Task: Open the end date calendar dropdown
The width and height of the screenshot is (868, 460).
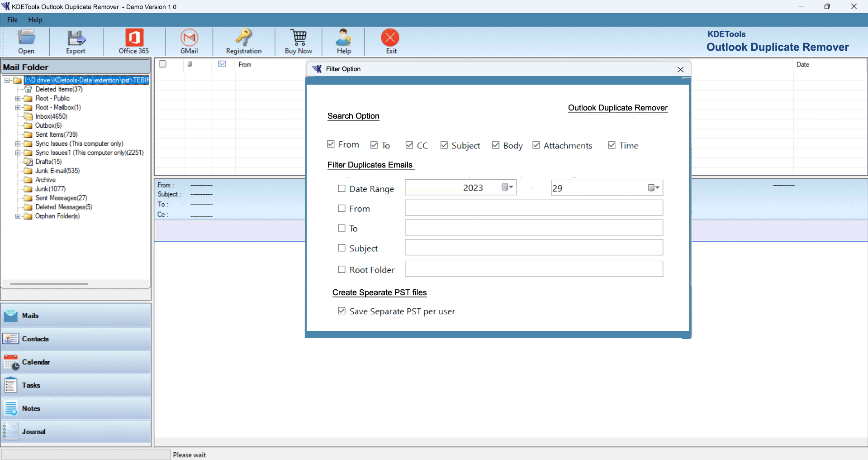Action: [654, 188]
